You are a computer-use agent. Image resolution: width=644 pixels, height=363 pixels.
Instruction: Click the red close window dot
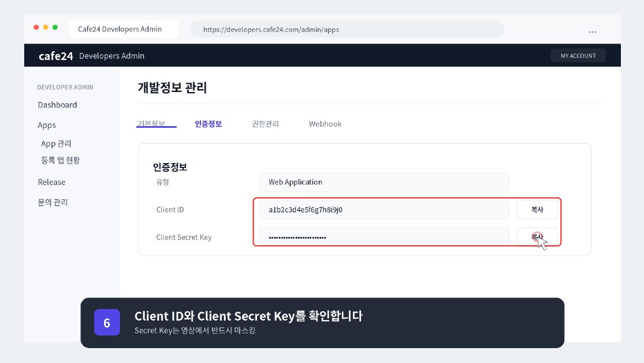point(36,27)
